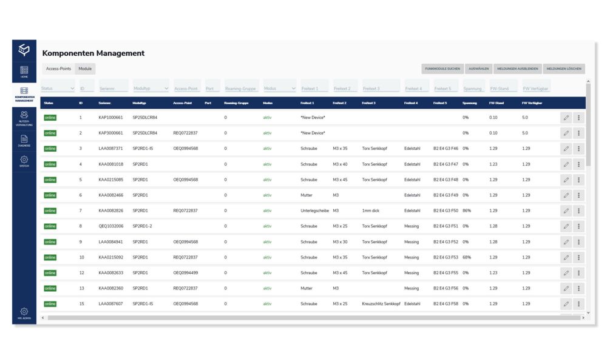Click the vertical scrollbar thumb
The image size is (607, 364).
click(x=588, y=124)
